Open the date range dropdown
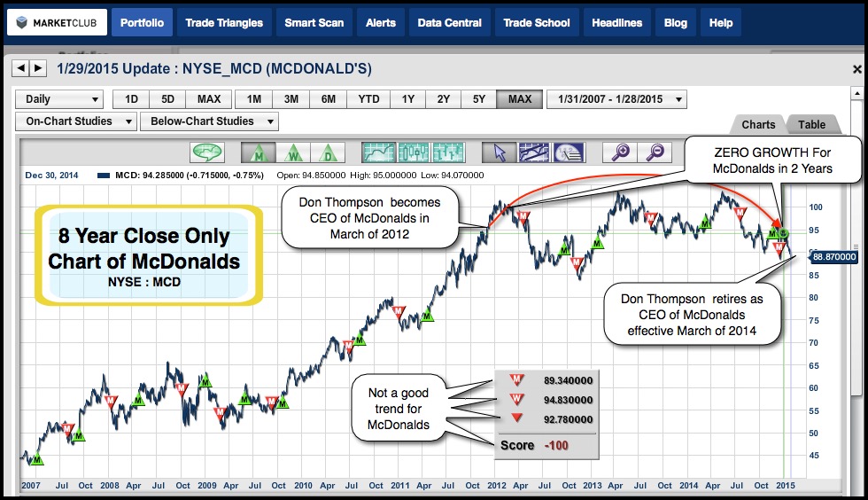Viewport: 868px width, 500px height. [617, 99]
